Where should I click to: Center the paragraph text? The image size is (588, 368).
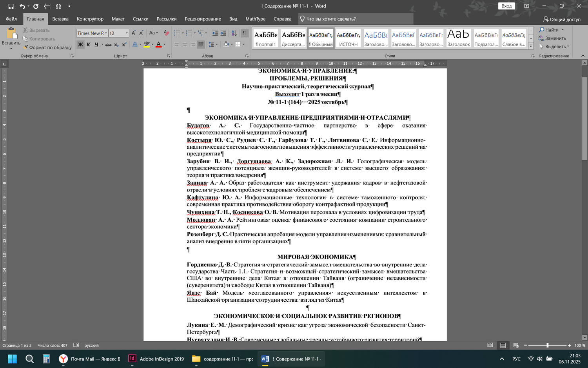coord(185,45)
